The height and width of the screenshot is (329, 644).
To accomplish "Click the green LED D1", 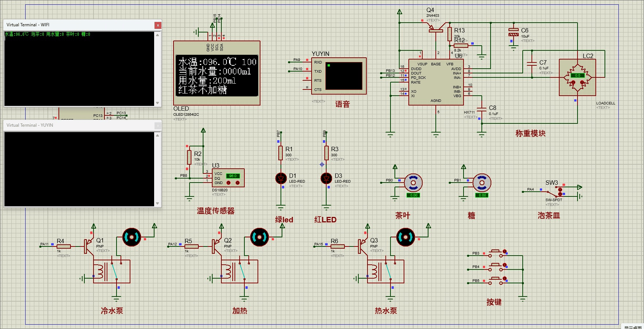I will (x=281, y=179).
